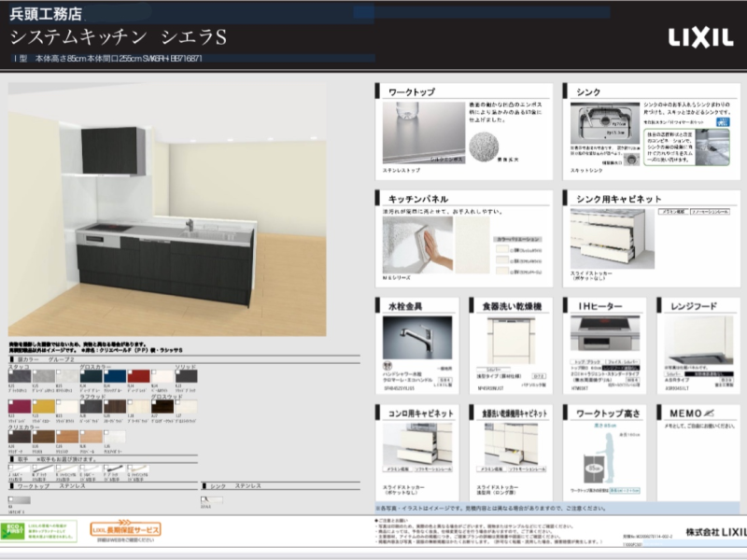
Task: Click the システムキッチン シエラS title
Action: pyautogui.click(x=119, y=37)
